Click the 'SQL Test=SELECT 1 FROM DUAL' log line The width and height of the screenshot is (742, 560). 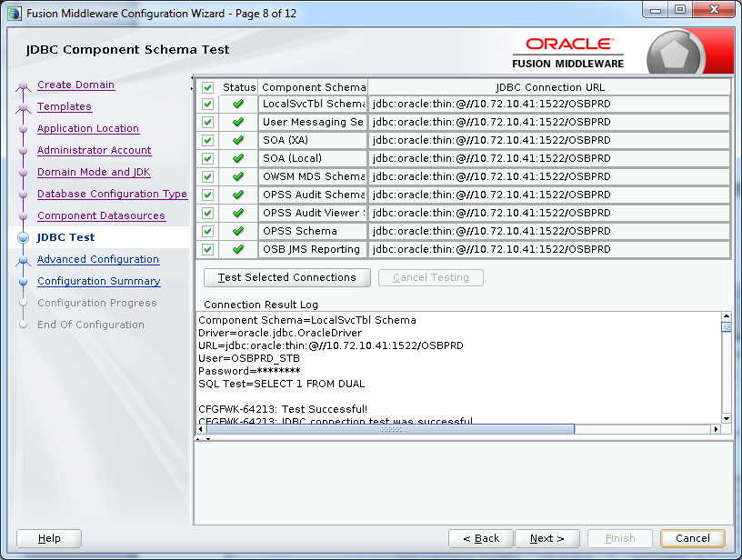[x=282, y=384]
